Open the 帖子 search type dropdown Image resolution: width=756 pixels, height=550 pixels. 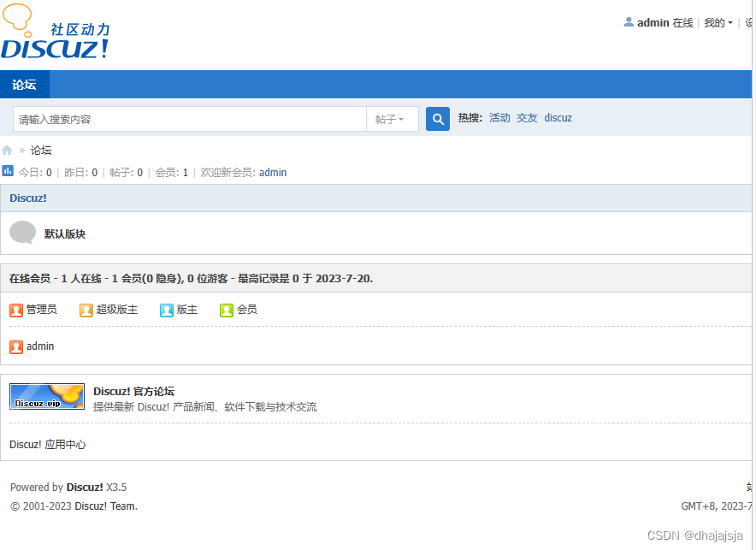(x=392, y=119)
